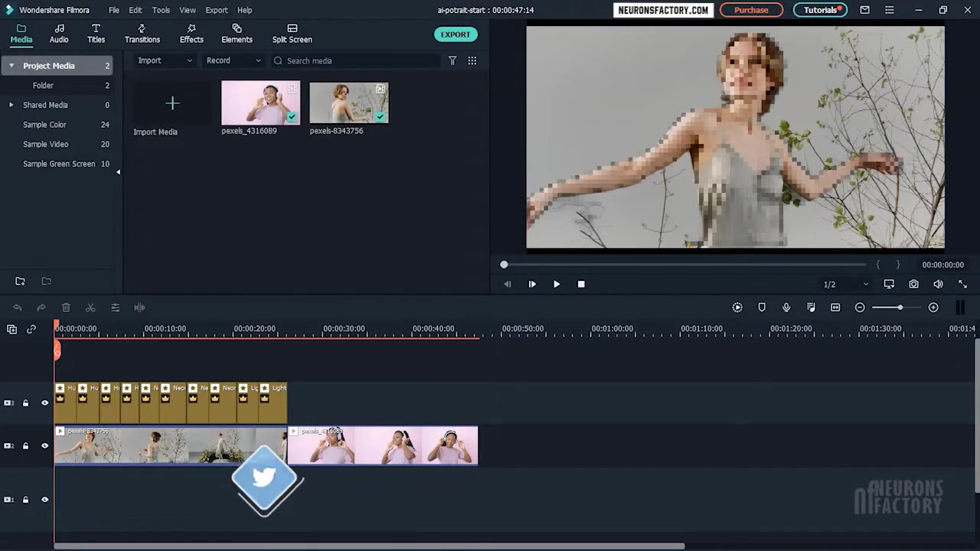The width and height of the screenshot is (980, 551).
Task: Open the edit adjust sliders icon
Action: point(115,308)
